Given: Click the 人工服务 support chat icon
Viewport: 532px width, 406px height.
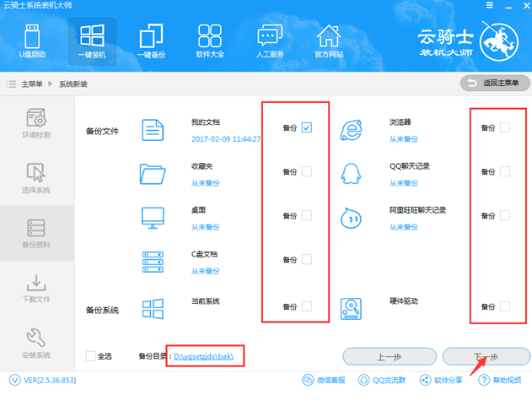Looking at the screenshot, I should pyautogui.click(x=270, y=35).
